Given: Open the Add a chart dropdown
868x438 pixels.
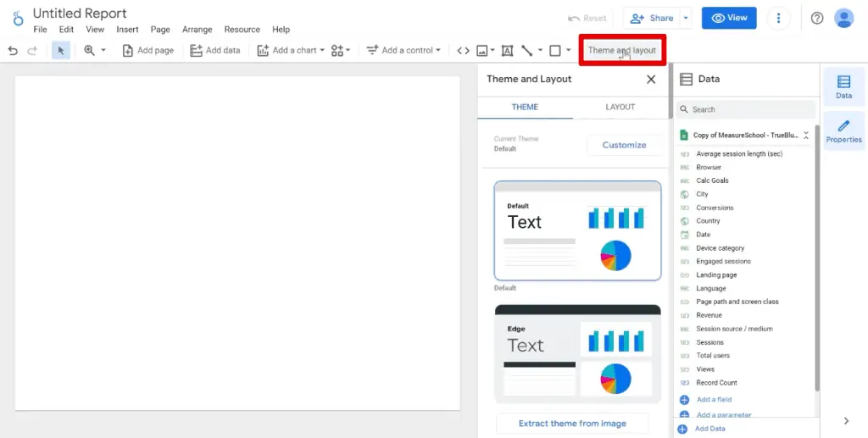Looking at the screenshot, I should (291, 50).
